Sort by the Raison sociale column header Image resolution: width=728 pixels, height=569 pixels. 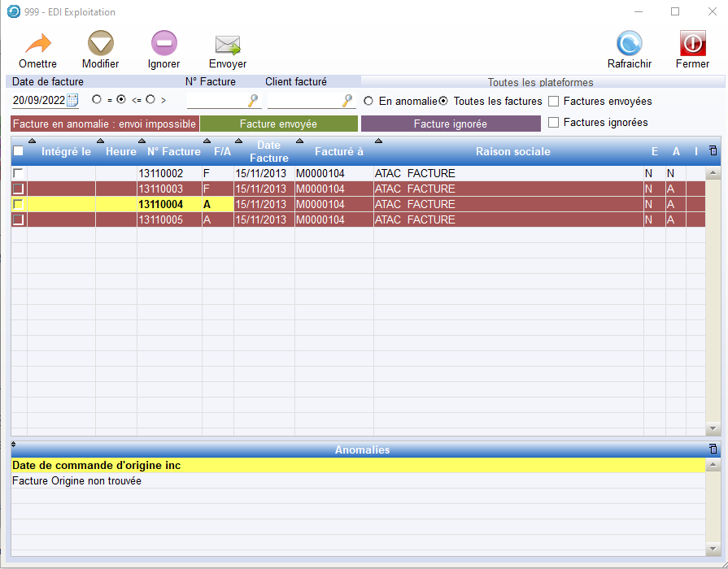[x=512, y=152]
